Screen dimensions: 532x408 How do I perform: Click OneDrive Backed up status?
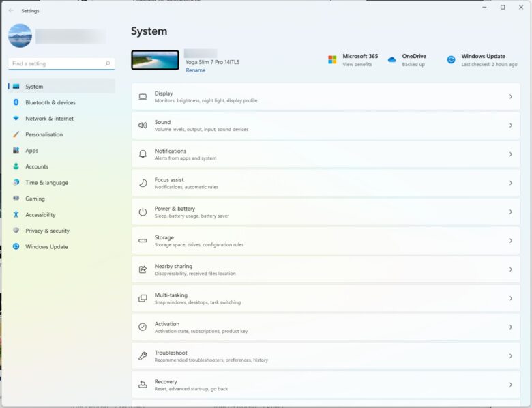(413, 65)
